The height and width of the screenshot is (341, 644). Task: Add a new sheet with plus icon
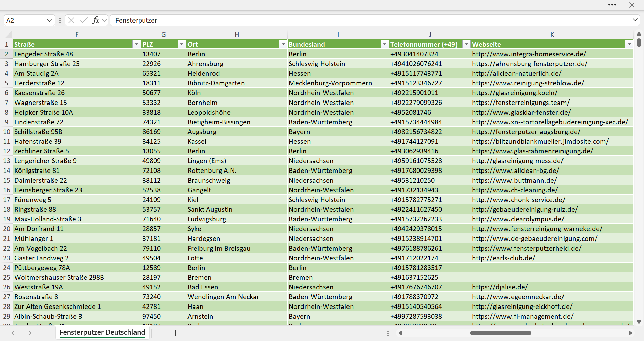(175, 333)
